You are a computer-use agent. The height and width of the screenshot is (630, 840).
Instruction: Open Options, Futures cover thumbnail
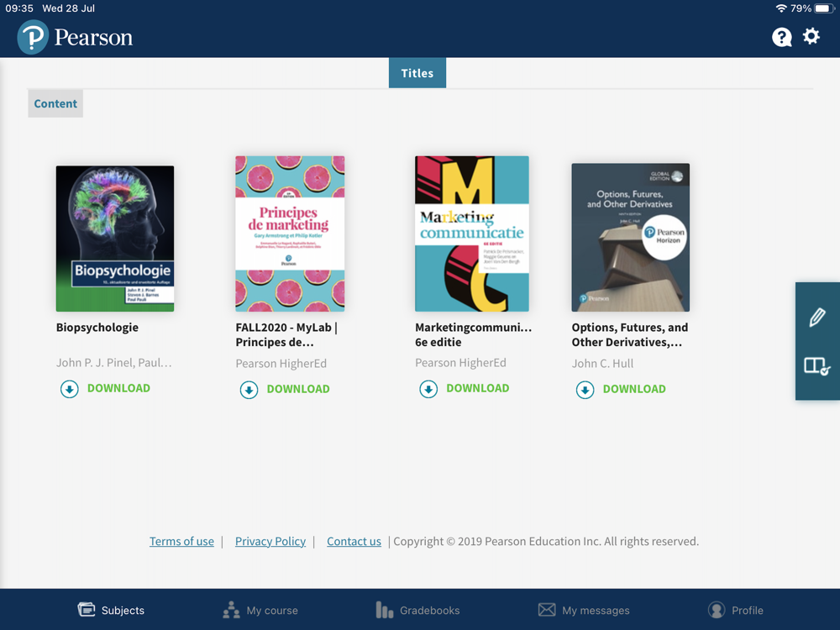631,238
